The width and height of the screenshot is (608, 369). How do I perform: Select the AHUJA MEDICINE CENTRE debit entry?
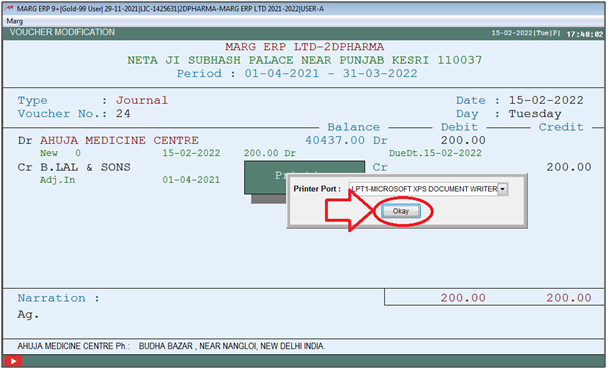(x=119, y=140)
